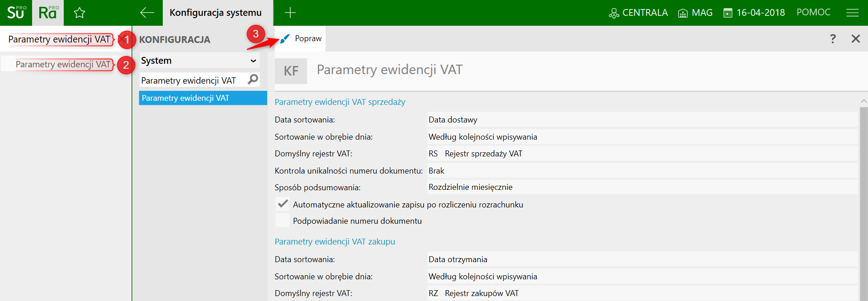The image size is (868, 301).
Task: Click the Popraw edit button
Action: coord(301,39)
